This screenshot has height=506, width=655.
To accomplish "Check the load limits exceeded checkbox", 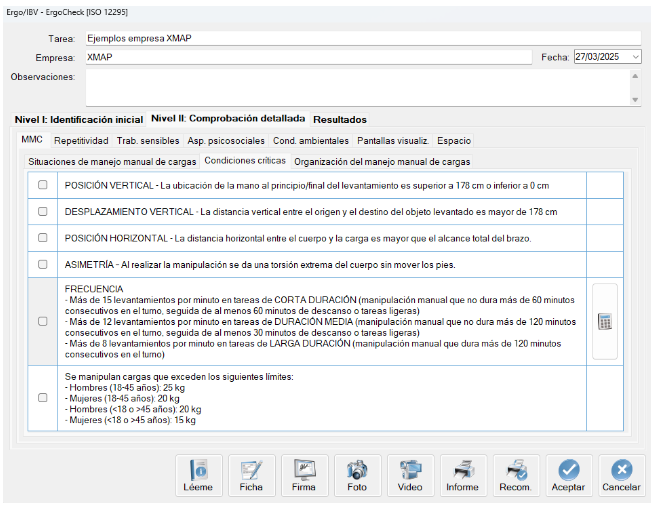I will coord(43,398).
